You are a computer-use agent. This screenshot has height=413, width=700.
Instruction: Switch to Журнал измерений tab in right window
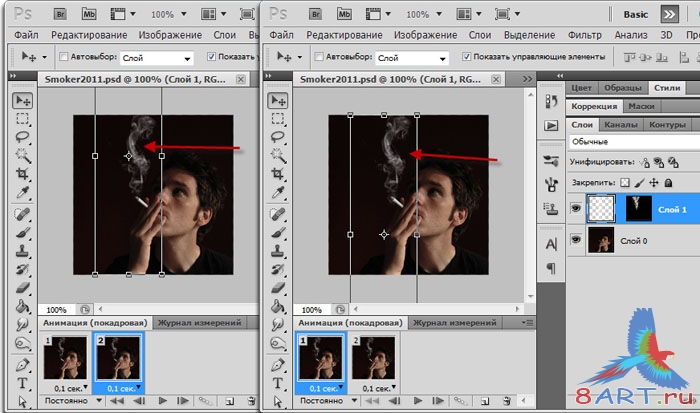tap(454, 322)
